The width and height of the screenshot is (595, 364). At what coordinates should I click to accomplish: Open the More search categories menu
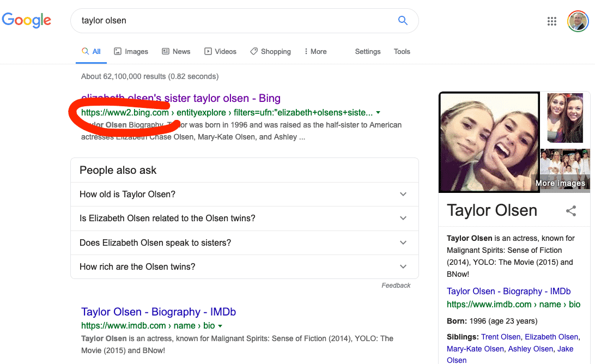[x=315, y=52]
